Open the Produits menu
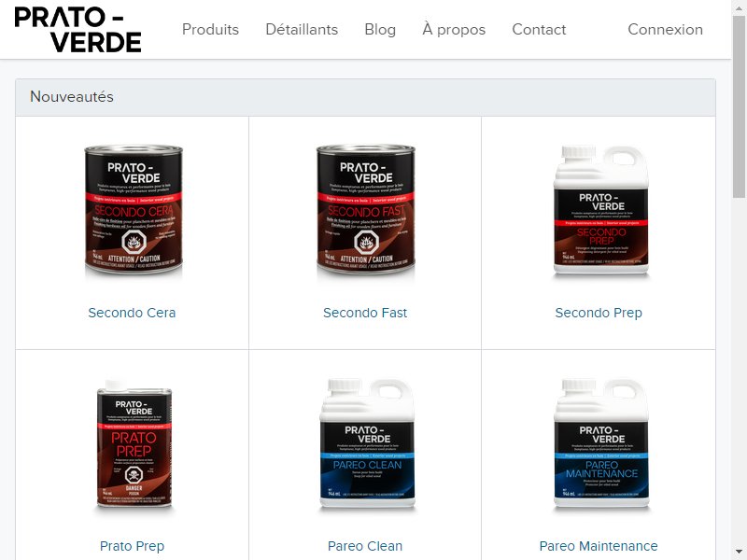This screenshot has width=747, height=560. tap(211, 30)
